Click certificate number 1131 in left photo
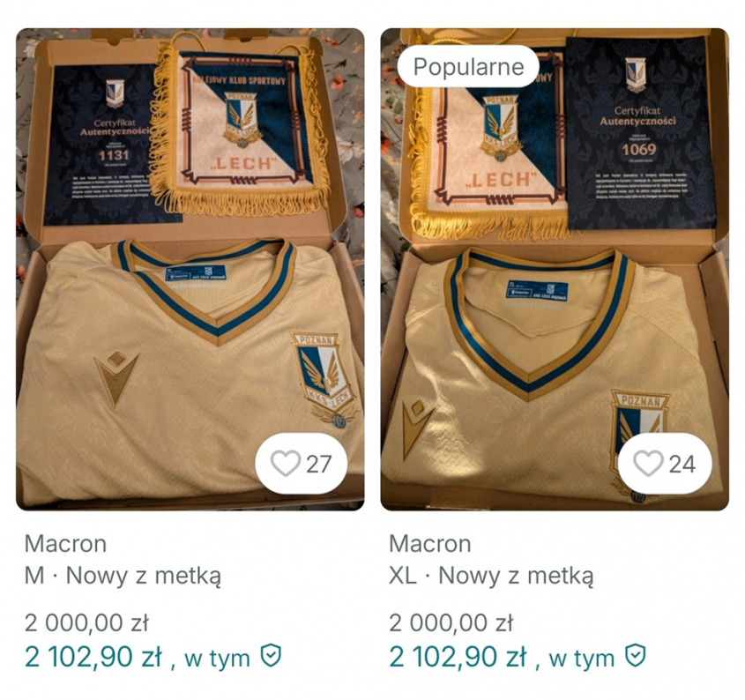The width and height of the screenshot is (745, 700). coord(114,155)
